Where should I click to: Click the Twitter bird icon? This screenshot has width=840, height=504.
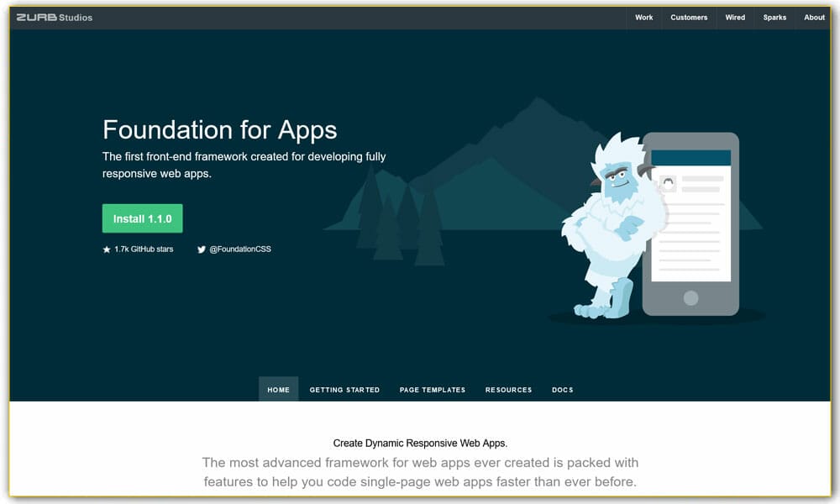pyautogui.click(x=201, y=249)
